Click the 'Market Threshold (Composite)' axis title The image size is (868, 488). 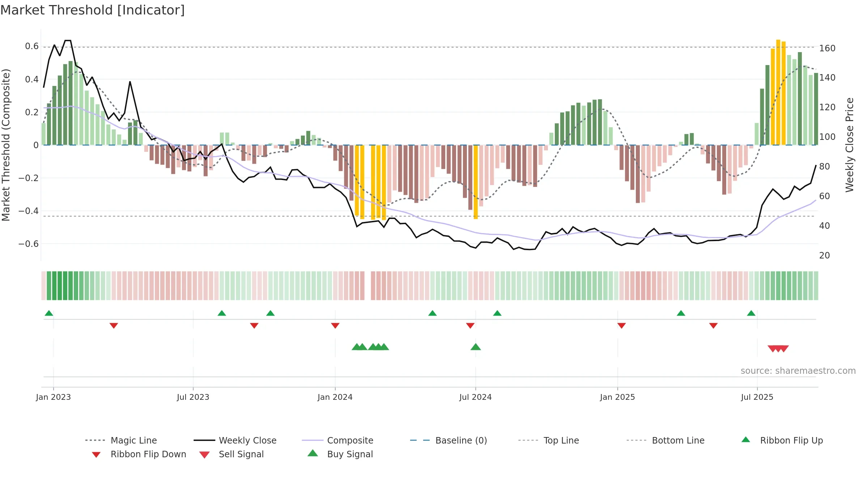(6, 145)
